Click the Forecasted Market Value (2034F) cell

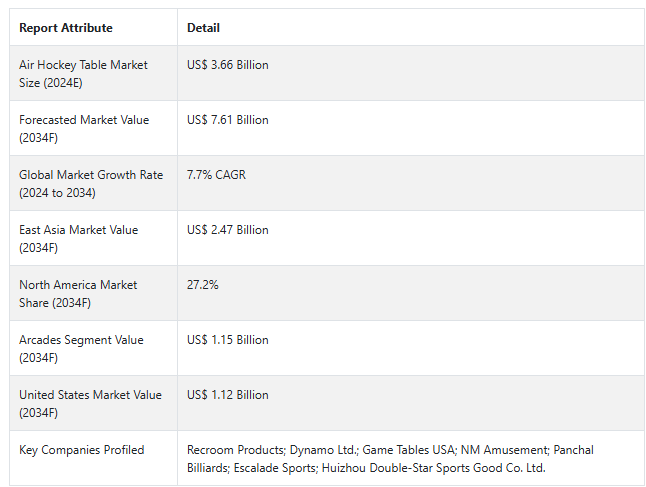click(x=94, y=128)
